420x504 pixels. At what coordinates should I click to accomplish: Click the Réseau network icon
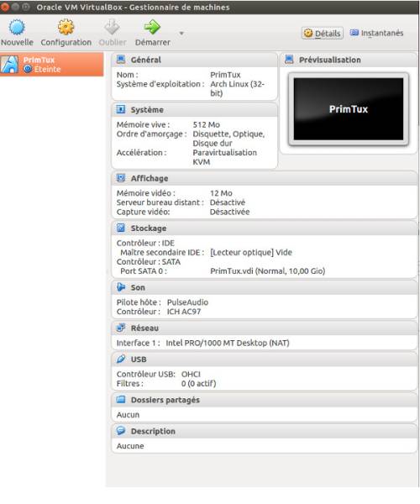click(x=121, y=328)
